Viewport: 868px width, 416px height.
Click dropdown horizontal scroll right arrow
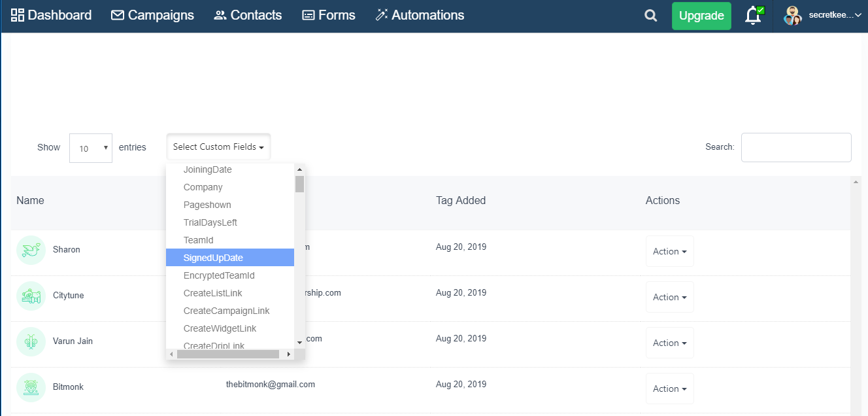(289, 354)
